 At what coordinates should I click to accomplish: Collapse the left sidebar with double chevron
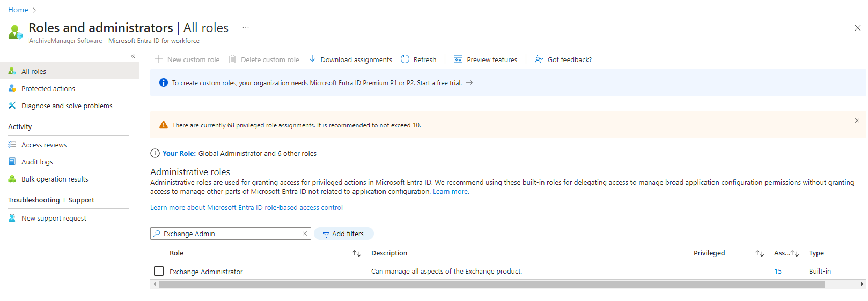133,56
